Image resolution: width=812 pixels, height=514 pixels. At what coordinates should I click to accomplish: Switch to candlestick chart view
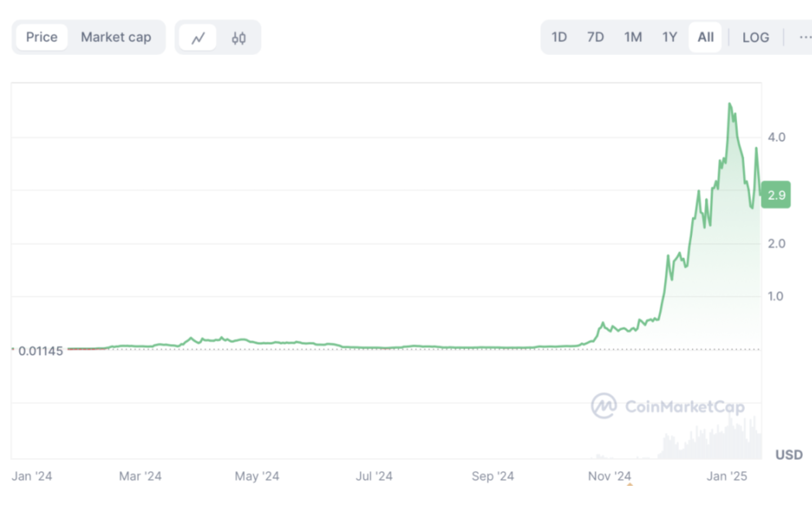239,38
